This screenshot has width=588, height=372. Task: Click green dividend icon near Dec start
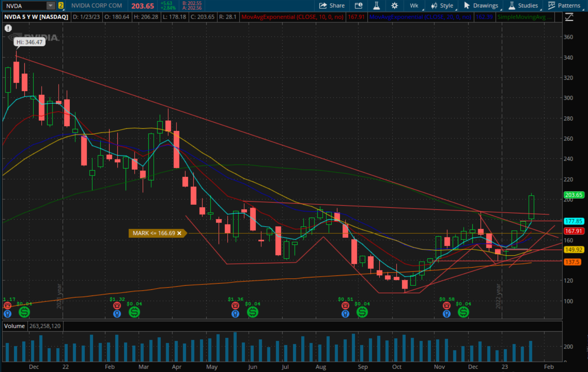click(24, 312)
